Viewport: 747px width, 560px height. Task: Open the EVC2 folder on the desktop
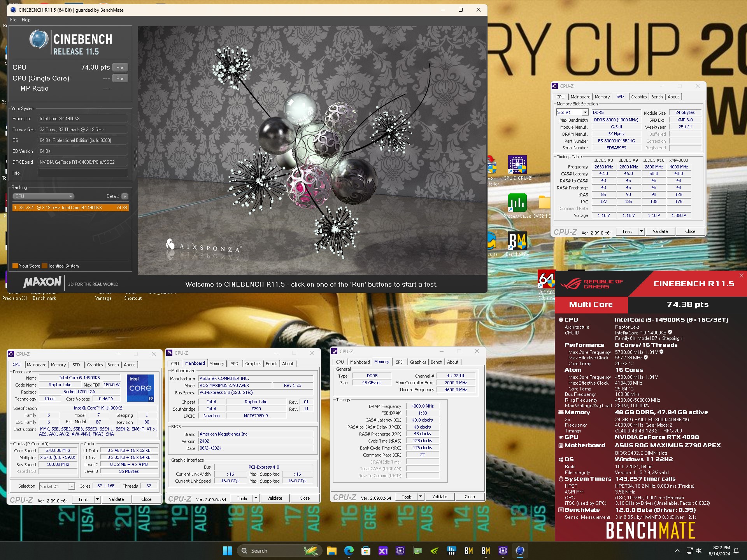point(544,206)
